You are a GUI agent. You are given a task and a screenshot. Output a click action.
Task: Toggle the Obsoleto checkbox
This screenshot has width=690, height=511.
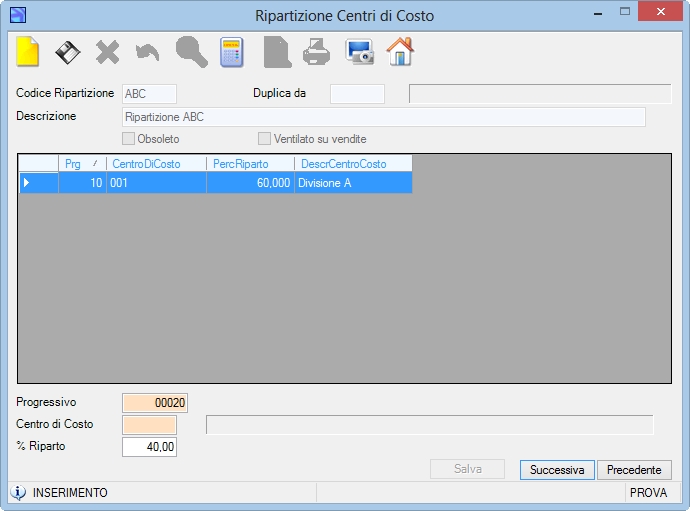point(128,139)
